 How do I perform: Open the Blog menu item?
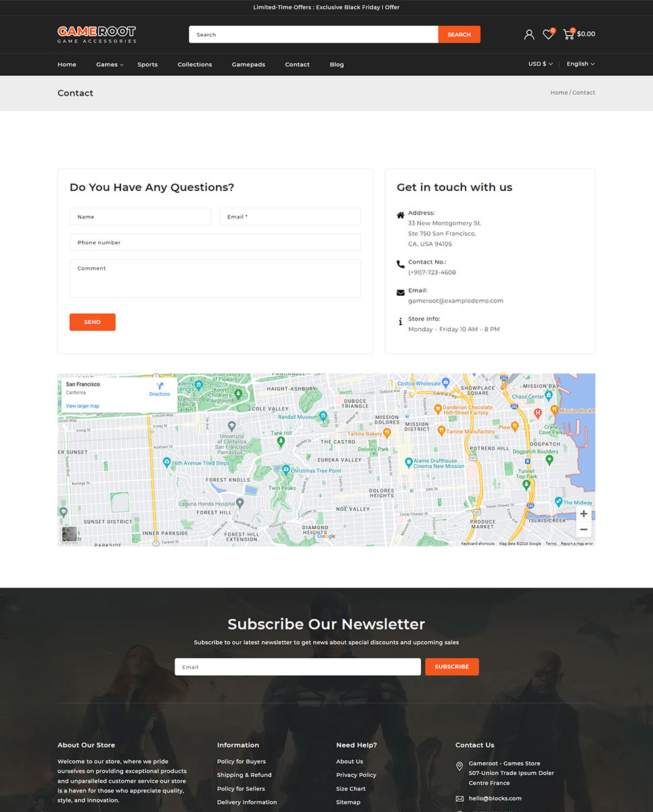[x=336, y=65]
